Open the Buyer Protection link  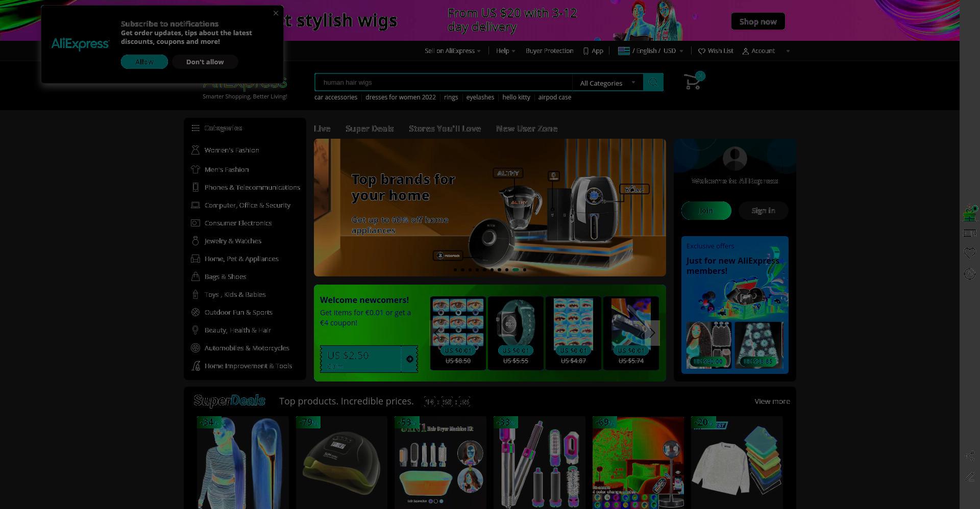point(549,51)
